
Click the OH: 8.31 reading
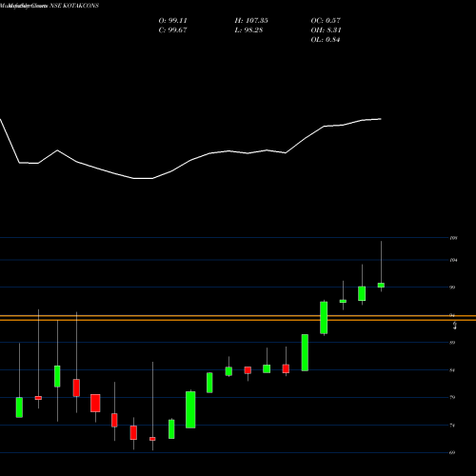coord(326,30)
